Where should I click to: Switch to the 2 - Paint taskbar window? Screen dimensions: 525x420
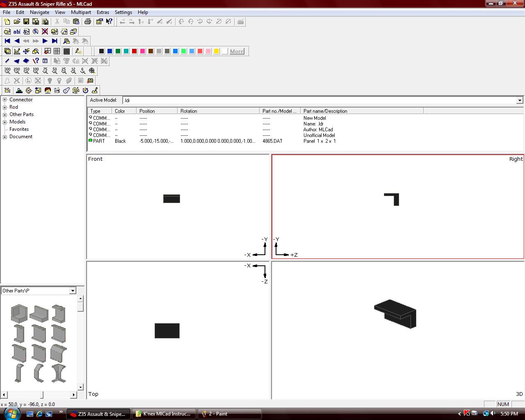(230, 414)
